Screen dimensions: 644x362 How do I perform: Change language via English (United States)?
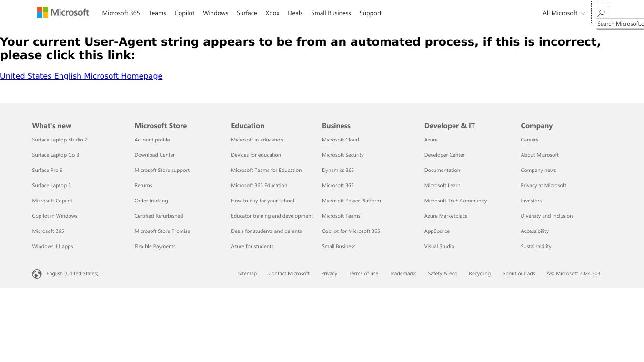click(72, 273)
